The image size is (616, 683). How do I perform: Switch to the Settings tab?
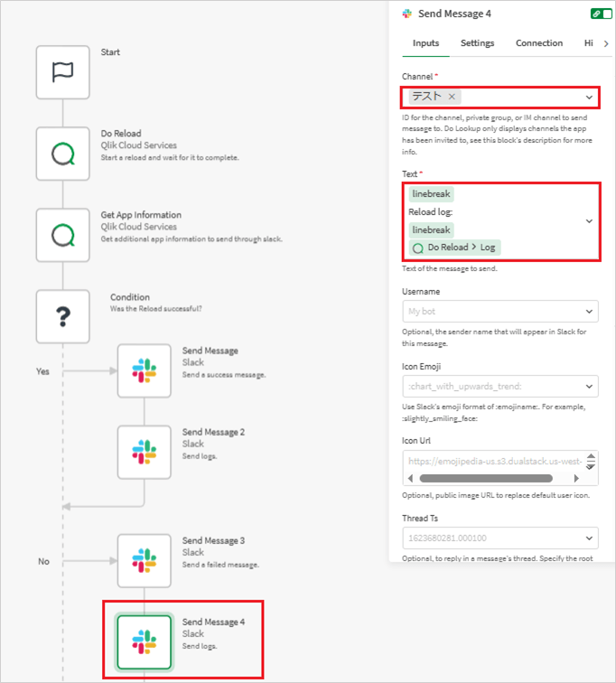pyautogui.click(x=477, y=43)
